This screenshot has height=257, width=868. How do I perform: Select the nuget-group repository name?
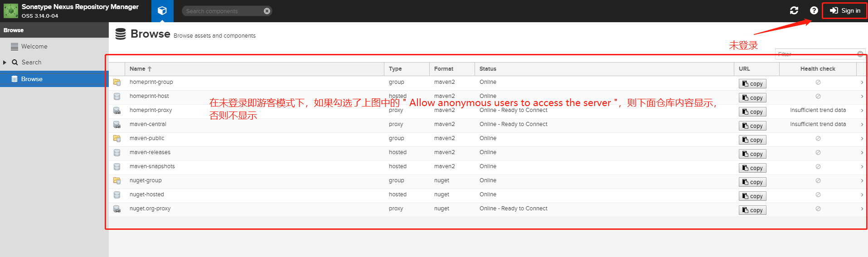(145, 180)
